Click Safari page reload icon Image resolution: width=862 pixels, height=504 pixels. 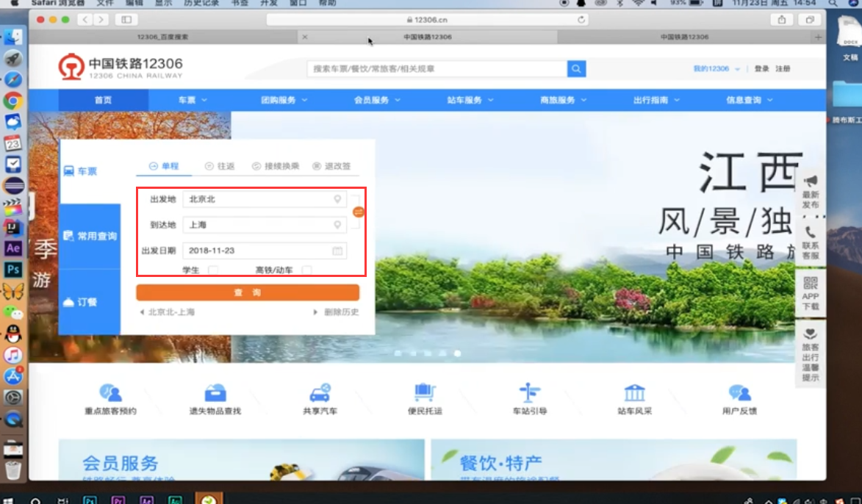[x=581, y=20]
